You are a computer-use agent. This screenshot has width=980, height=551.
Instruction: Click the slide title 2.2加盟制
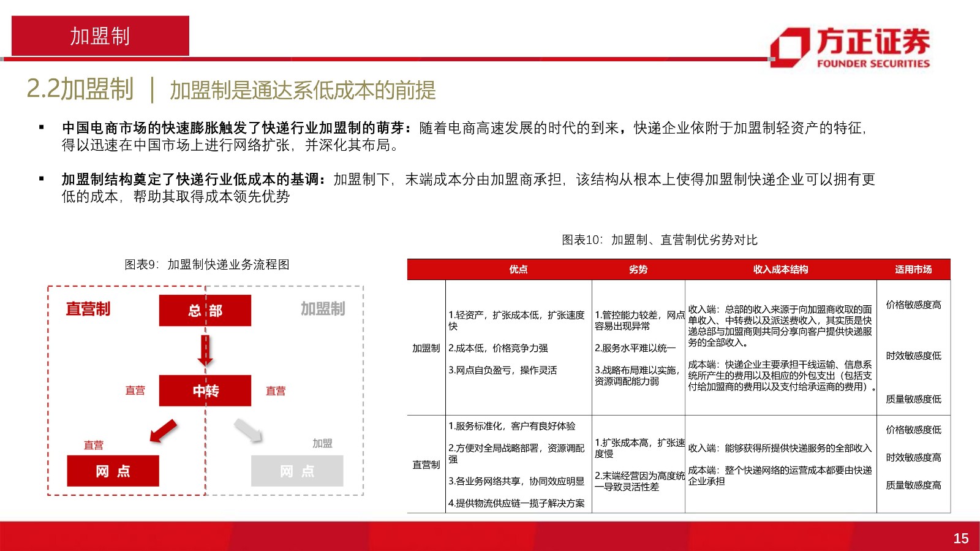[80, 89]
